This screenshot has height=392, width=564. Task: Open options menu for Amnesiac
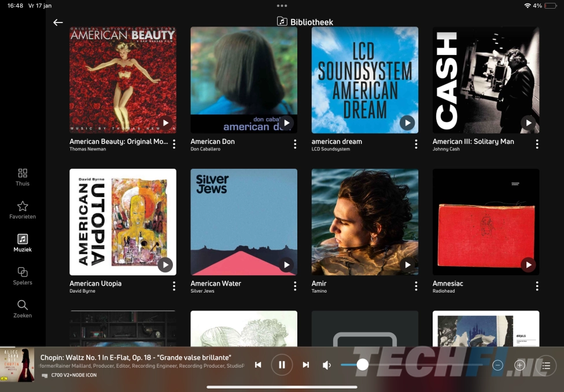coord(537,286)
